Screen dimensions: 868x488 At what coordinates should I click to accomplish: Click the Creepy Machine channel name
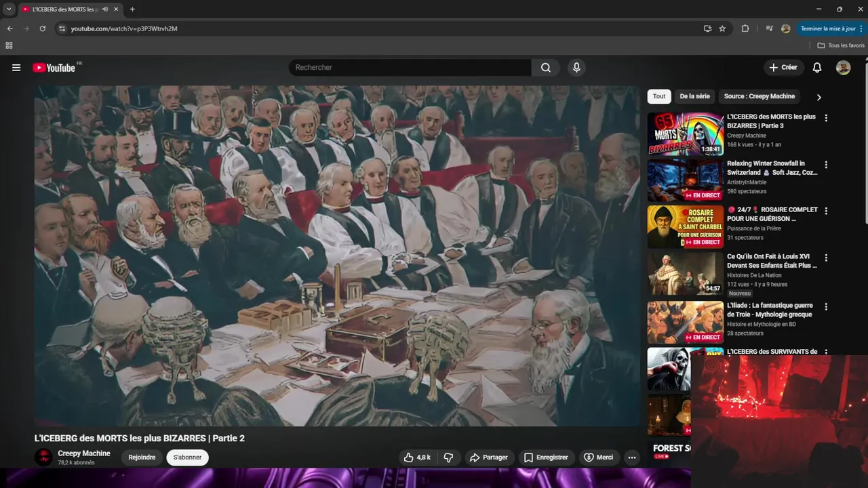[x=84, y=453]
